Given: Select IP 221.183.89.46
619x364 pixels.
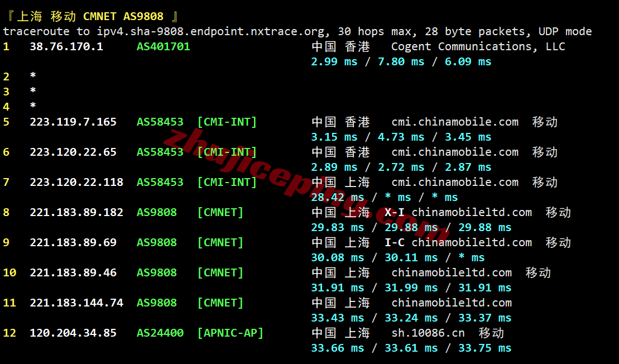Looking at the screenshot, I should 73,272.
